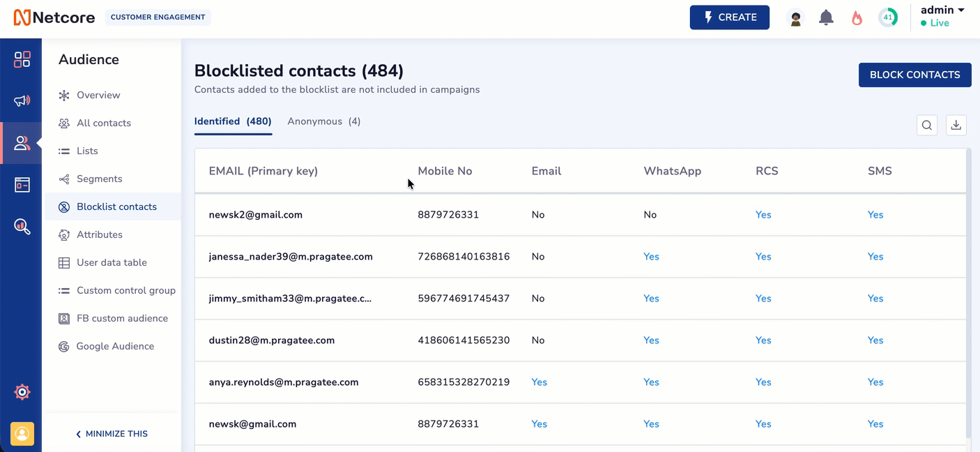Click the All contacts people icon
980x452 pixels.
[64, 123]
